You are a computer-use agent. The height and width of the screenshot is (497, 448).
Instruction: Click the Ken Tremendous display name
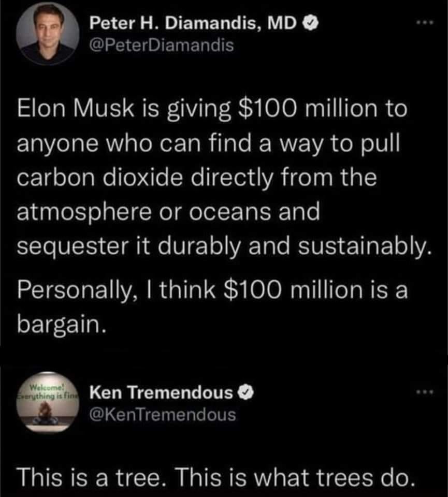[x=161, y=393]
